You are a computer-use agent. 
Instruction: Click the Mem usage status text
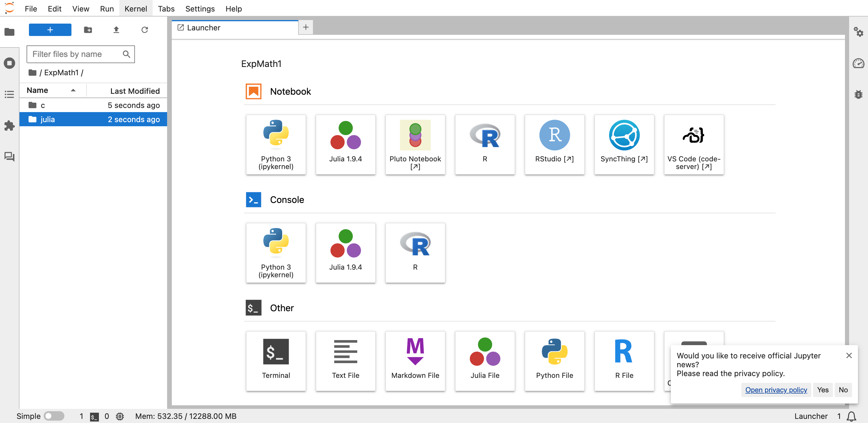tap(186, 416)
